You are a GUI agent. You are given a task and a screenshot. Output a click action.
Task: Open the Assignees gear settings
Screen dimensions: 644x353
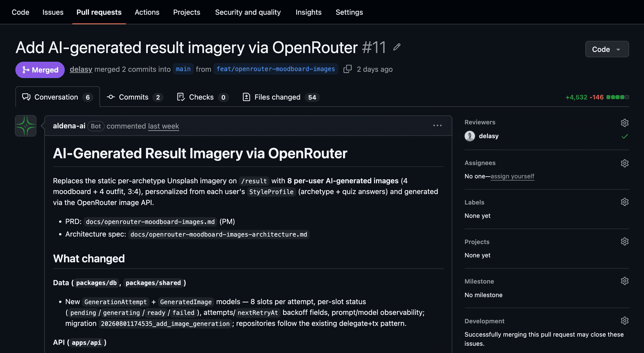click(624, 163)
